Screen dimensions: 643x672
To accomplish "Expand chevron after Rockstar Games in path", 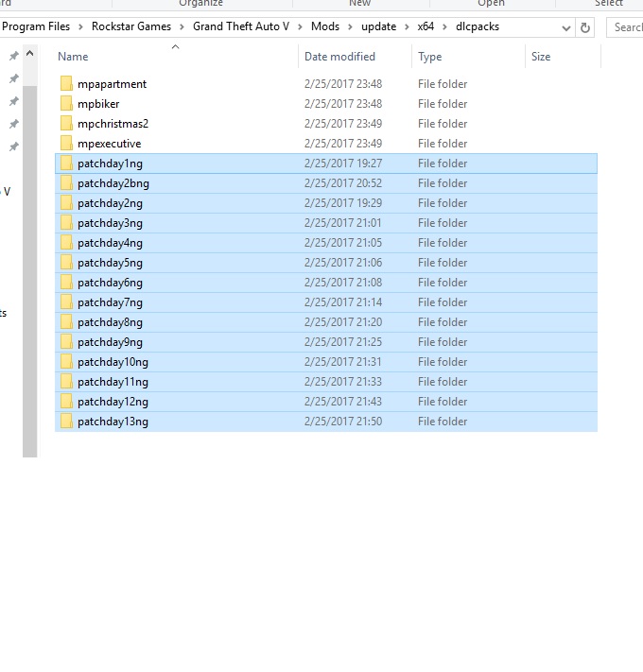I will (182, 27).
